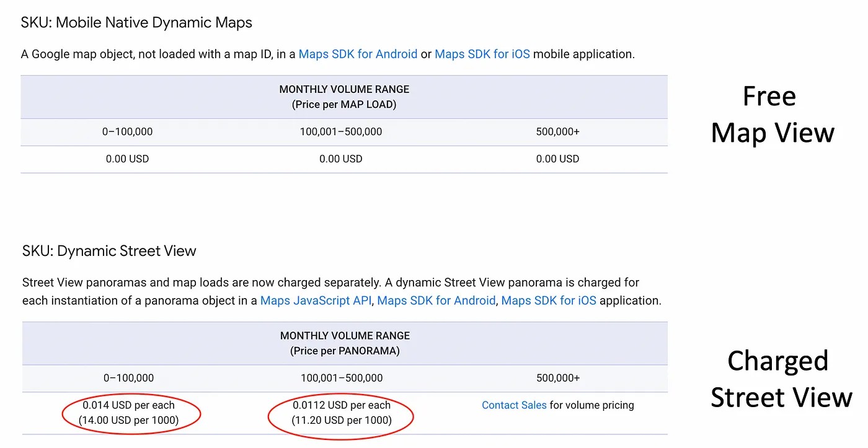Open Maps SDK for Android link in Mobile Native section
This screenshot has height=448, width=868.
[x=358, y=54]
